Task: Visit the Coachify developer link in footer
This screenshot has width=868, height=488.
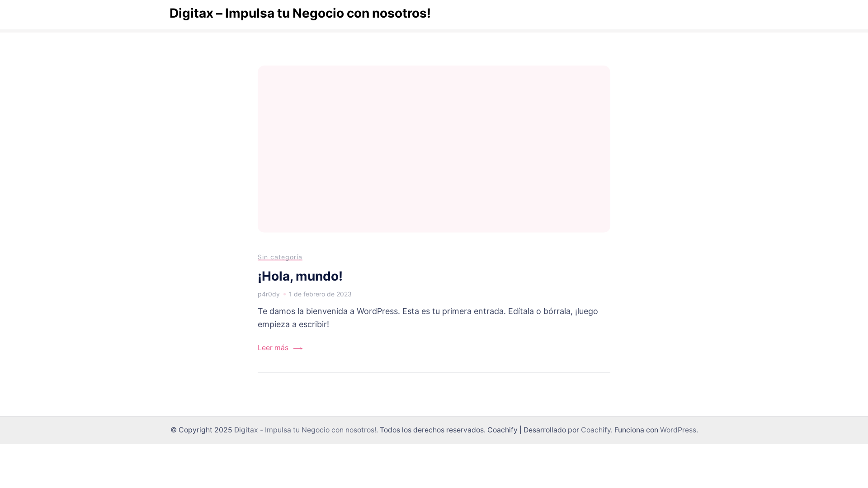Action: tap(596, 430)
